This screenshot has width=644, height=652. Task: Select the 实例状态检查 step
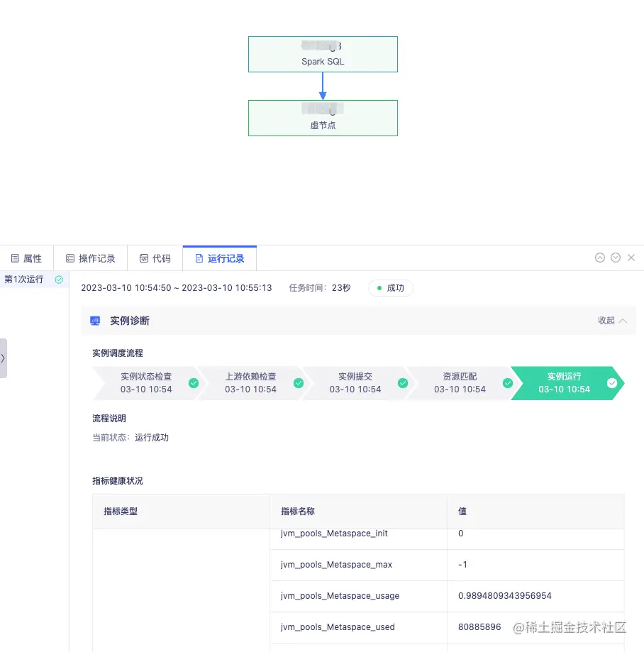(x=146, y=383)
